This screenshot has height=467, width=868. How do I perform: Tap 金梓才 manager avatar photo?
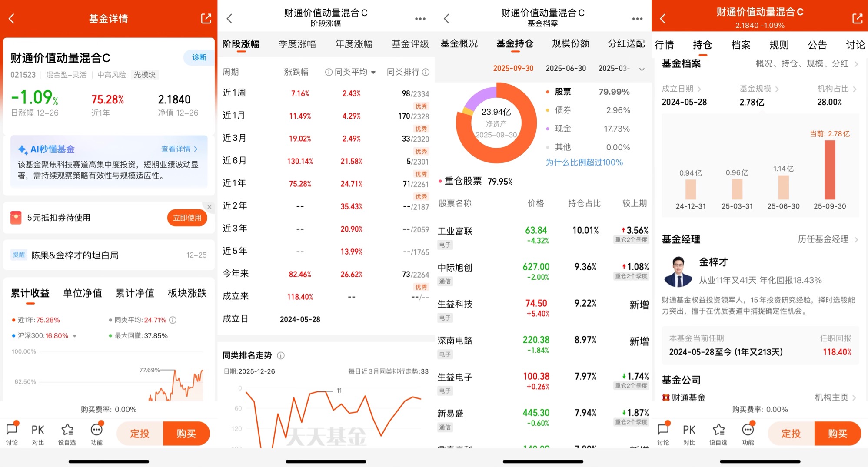tap(678, 272)
